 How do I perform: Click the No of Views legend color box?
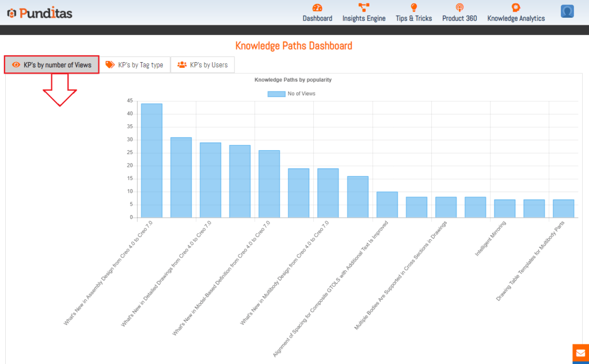276,94
